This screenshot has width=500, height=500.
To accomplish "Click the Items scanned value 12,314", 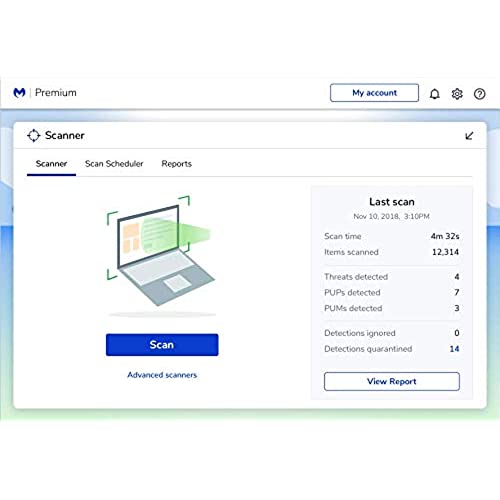I will tap(445, 252).
